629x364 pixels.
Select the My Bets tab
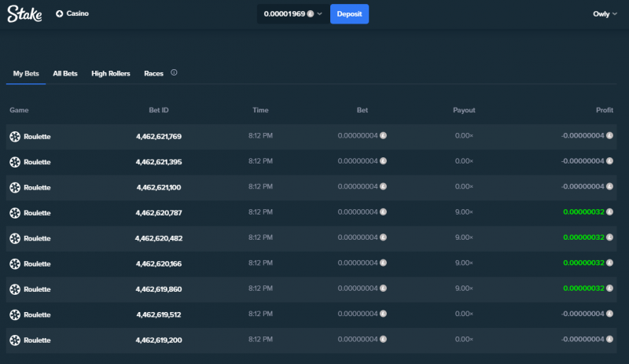click(x=26, y=73)
